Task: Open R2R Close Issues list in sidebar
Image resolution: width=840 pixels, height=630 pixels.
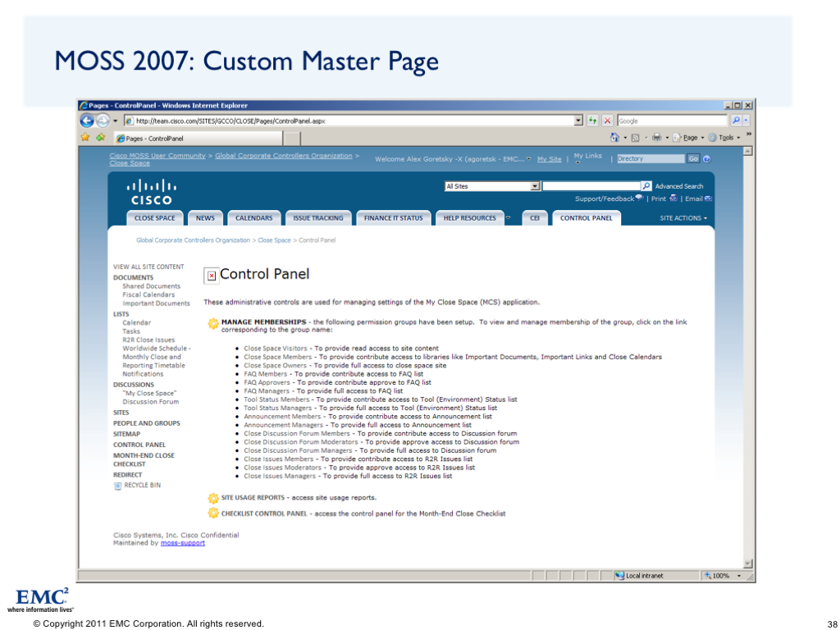Action: coord(148,340)
